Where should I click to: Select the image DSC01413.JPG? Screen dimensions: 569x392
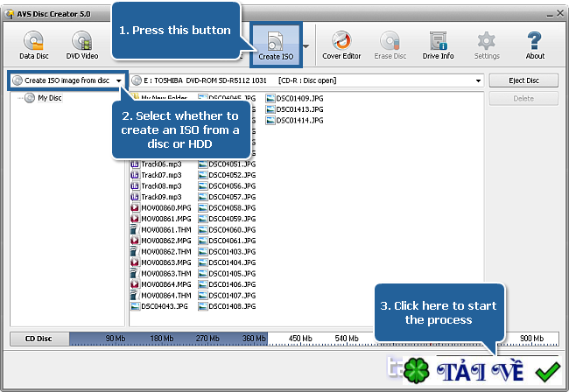pos(295,109)
